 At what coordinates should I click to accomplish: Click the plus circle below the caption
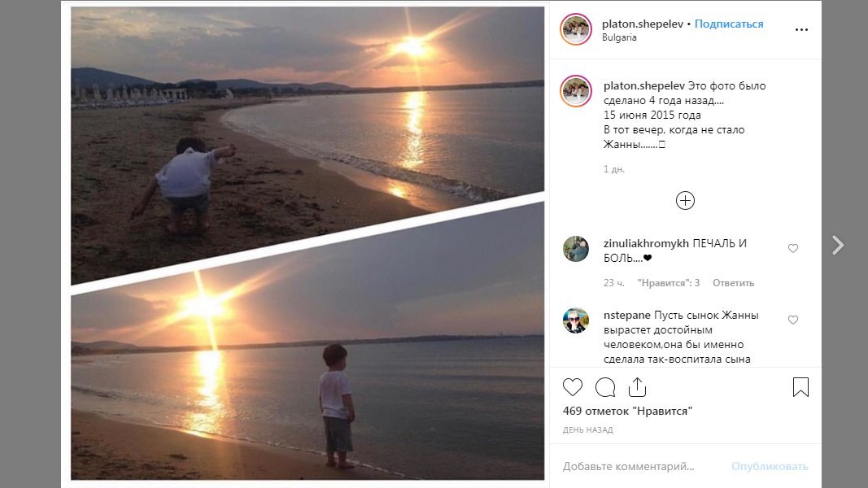point(686,199)
